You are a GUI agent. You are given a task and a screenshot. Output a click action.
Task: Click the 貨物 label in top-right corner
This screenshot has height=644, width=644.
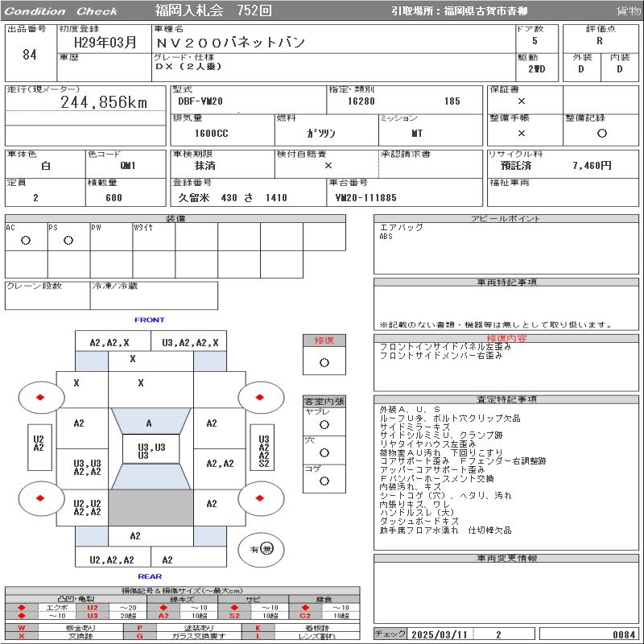[628, 11]
